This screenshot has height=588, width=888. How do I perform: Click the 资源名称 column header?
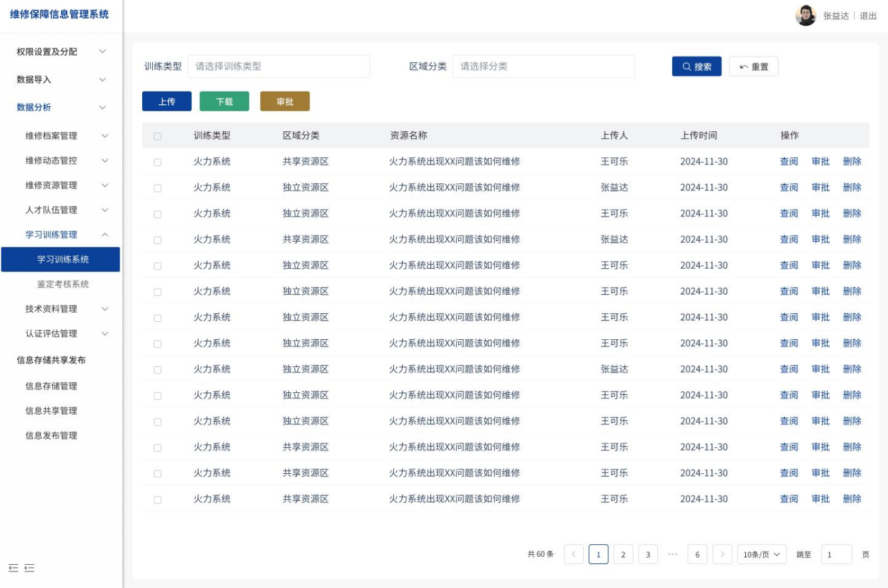click(408, 135)
